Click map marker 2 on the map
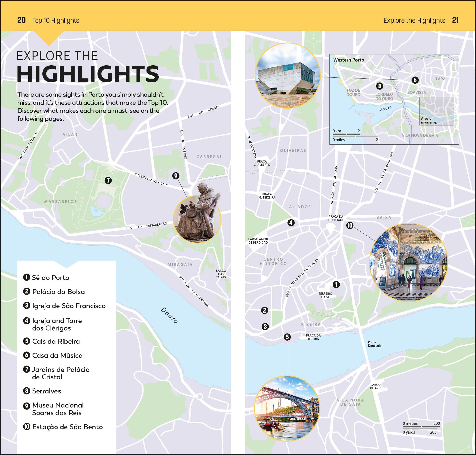Viewport: 476px width, 455px height. click(264, 310)
